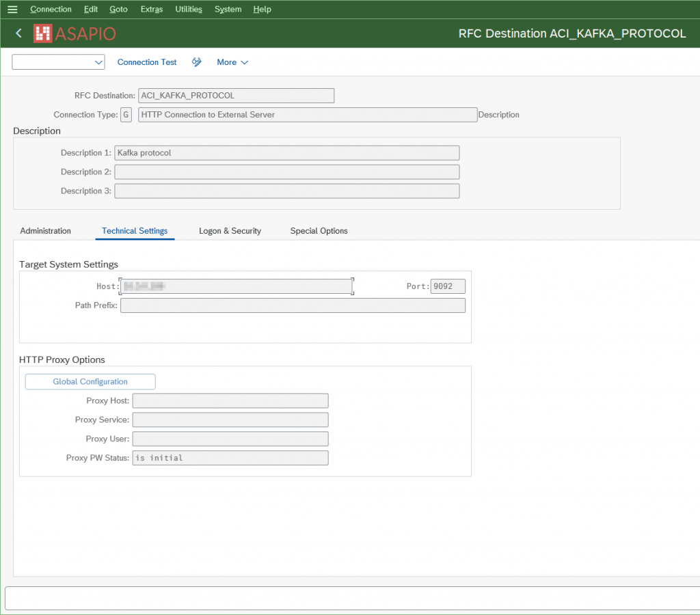Select the Technical Settings tab

(135, 231)
